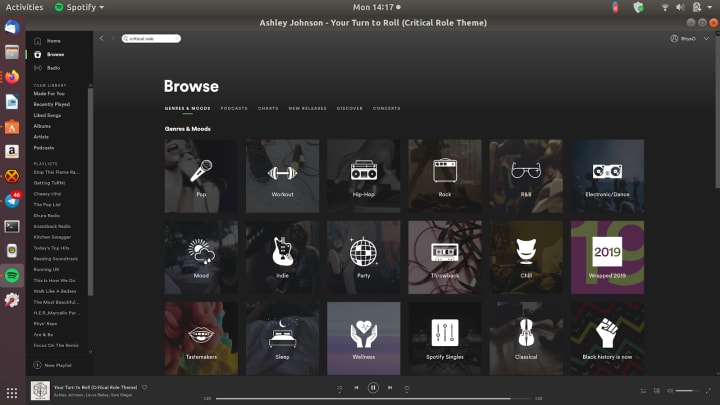Open the user account dropdown arrow
This screenshot has width=720, height=405.
point(706,39)
